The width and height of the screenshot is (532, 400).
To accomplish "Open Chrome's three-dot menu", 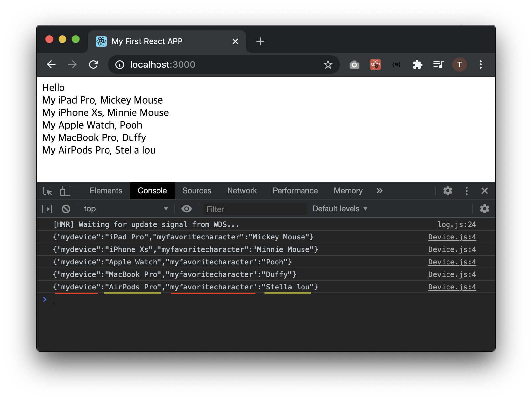I will point(480,64).
